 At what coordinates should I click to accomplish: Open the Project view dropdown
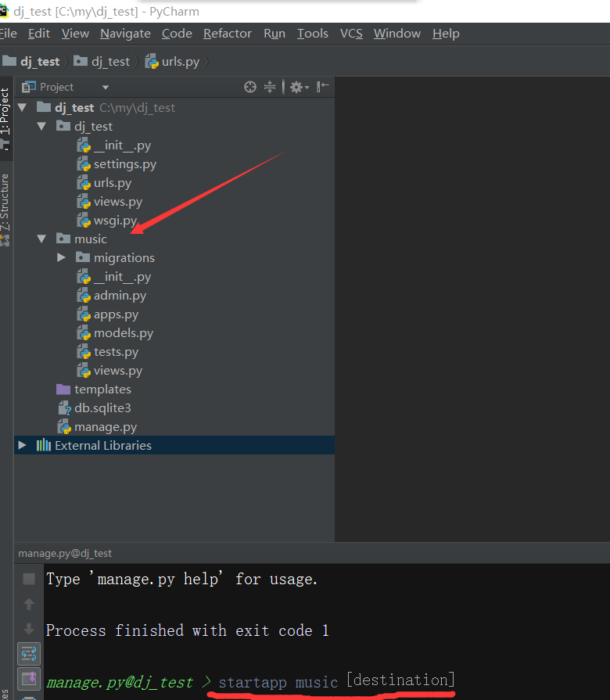[106, 87]
